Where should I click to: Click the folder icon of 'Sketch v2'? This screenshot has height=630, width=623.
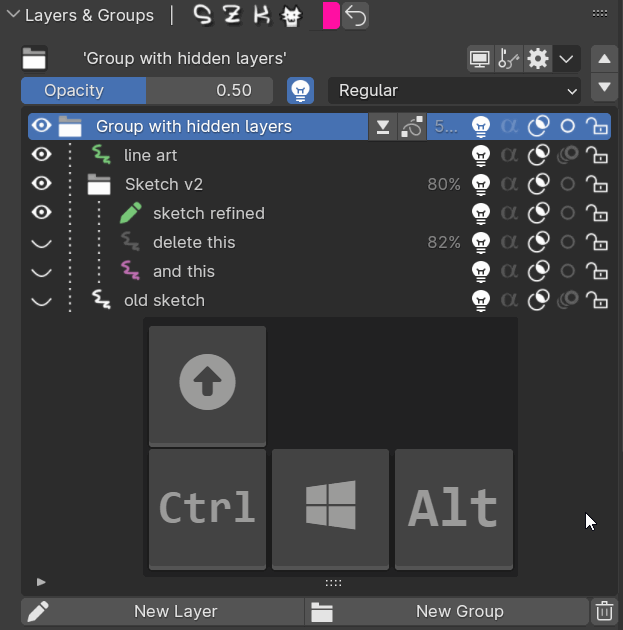point(99,184)
